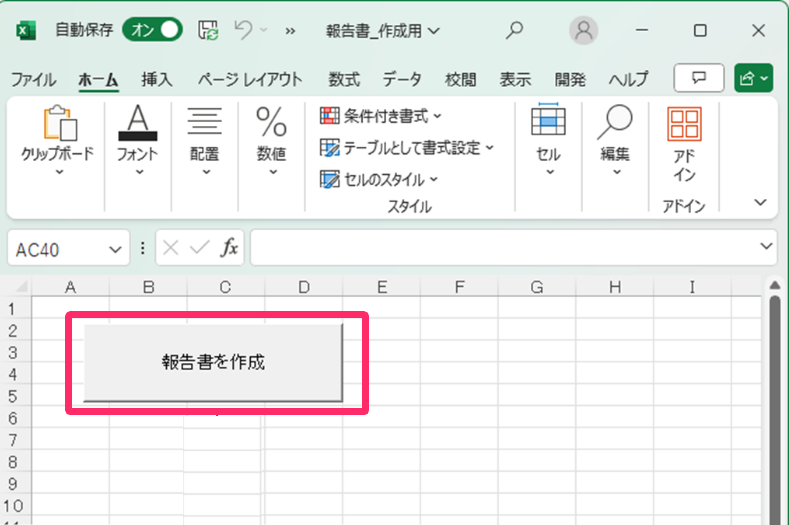The height and width of the screenshot is (525, 789).
Task: Open the セルのスタイル cell styles menu
Action: click(379, 180)
